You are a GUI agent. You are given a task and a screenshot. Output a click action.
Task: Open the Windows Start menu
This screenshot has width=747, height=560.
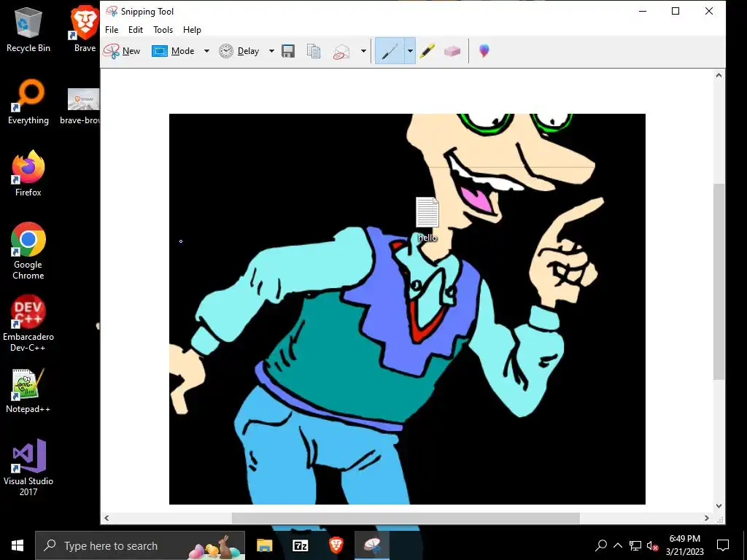[18, 545]
